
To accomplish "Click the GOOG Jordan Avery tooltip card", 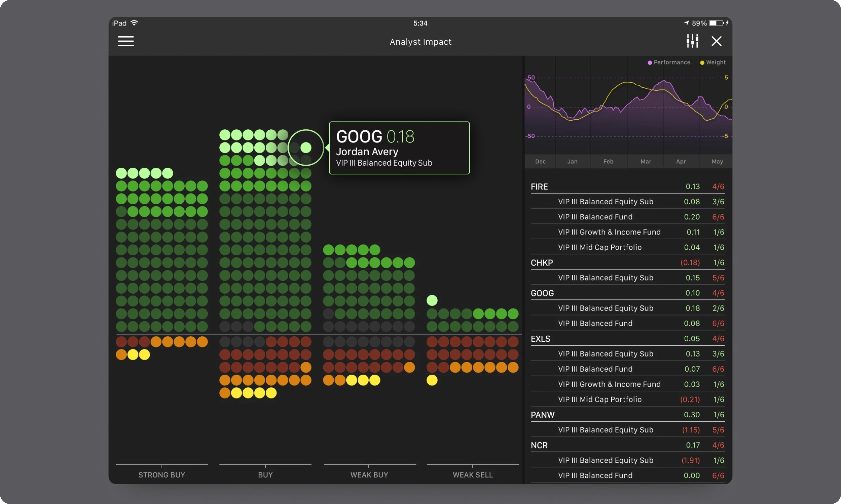I will coord(399,148).
